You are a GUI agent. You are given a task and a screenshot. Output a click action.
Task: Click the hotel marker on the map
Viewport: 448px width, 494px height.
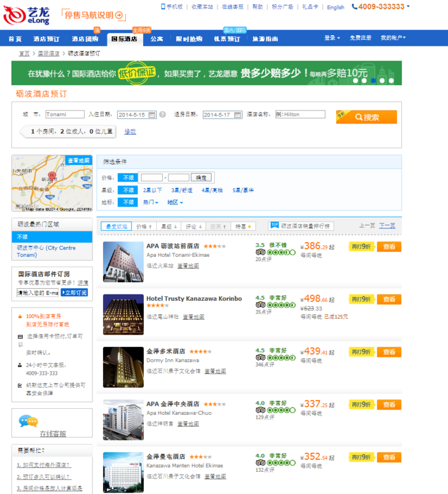(52, 176)
